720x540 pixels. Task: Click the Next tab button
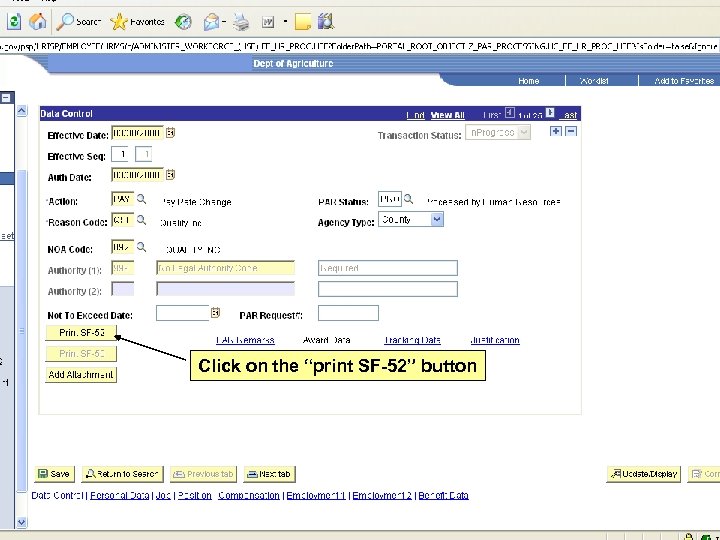coord(269,474)
